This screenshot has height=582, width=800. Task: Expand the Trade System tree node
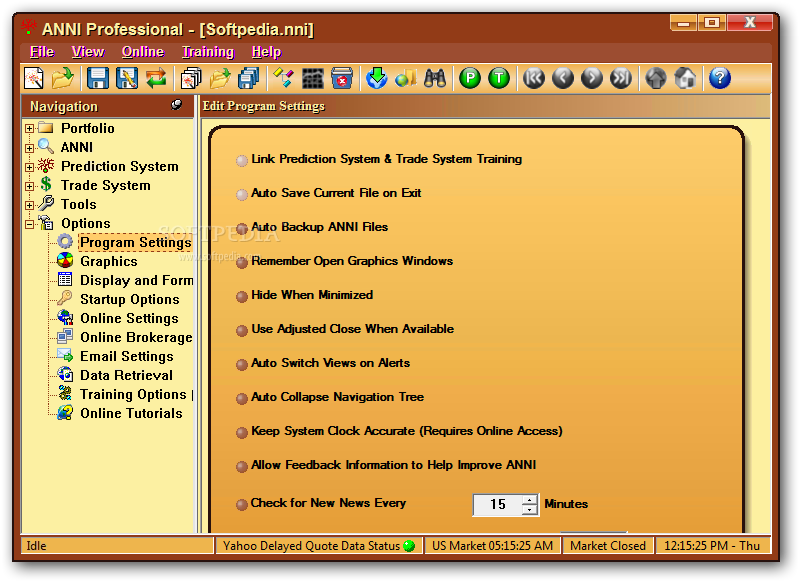tap(30, 186)
